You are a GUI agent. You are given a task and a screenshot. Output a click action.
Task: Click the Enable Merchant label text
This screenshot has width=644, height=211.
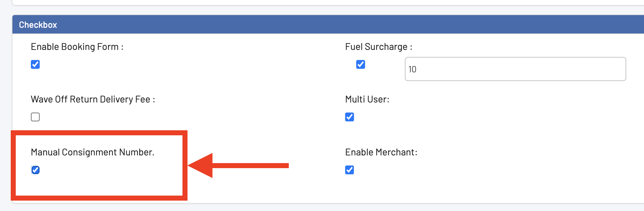[x=381, y=152]
